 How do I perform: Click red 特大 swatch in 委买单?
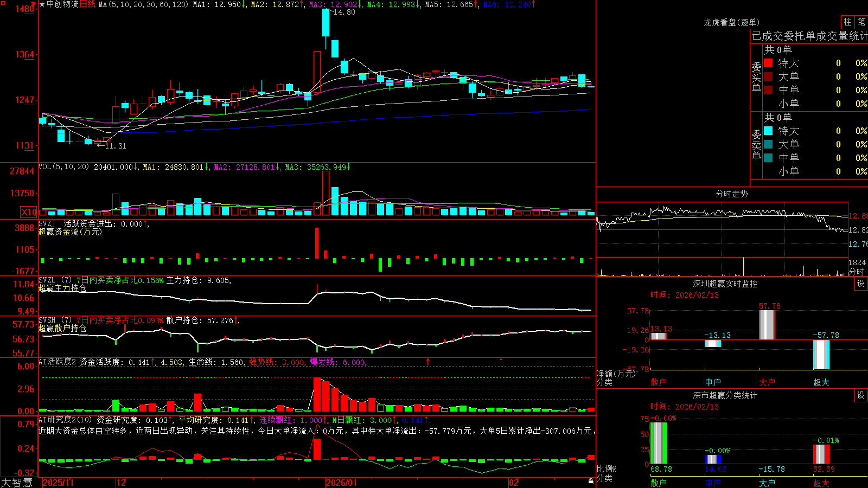point(768,63)
